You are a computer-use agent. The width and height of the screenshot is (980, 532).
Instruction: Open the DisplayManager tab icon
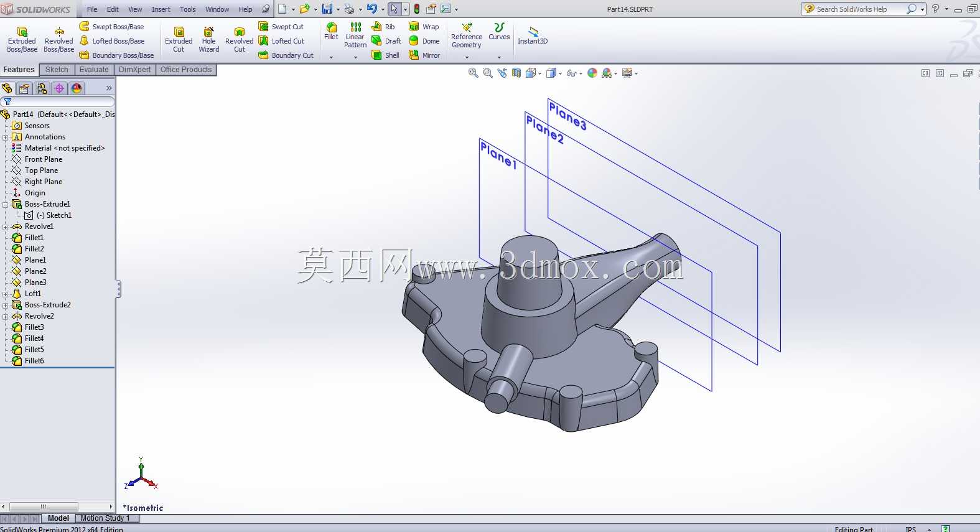(x=77, y=88)
